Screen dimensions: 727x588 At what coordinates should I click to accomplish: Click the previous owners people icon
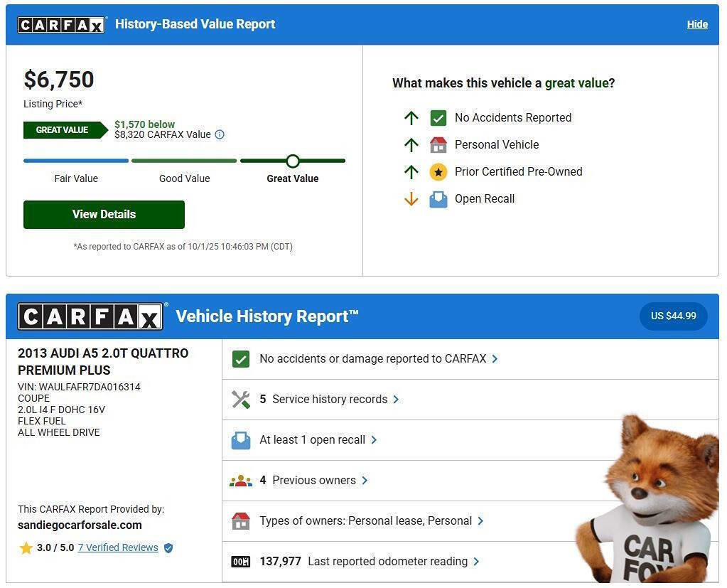coord(241,481)
